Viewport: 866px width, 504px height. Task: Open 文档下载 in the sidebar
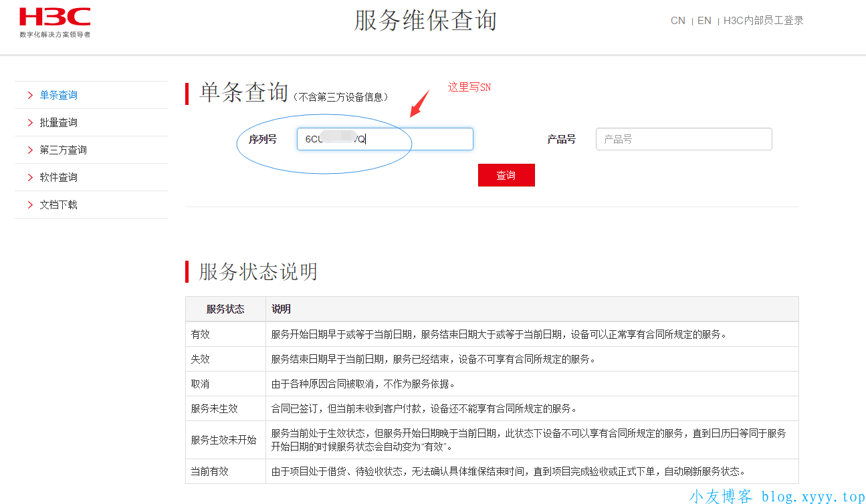(58, 205)
